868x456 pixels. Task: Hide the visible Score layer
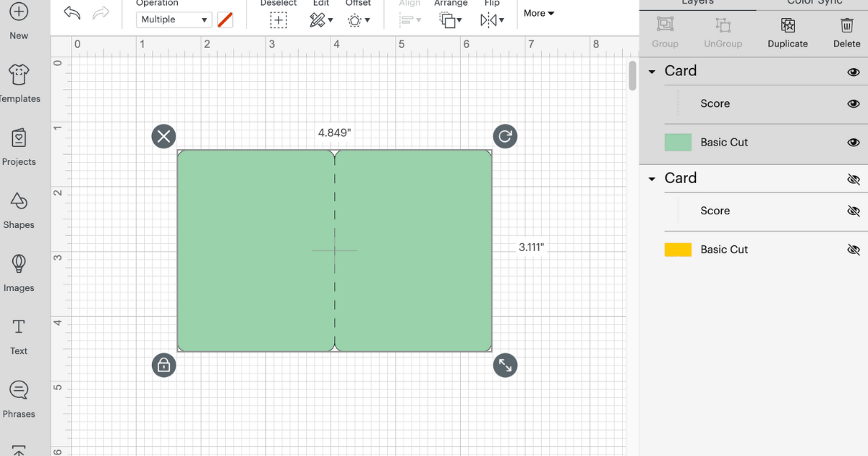tap(854, 104)
